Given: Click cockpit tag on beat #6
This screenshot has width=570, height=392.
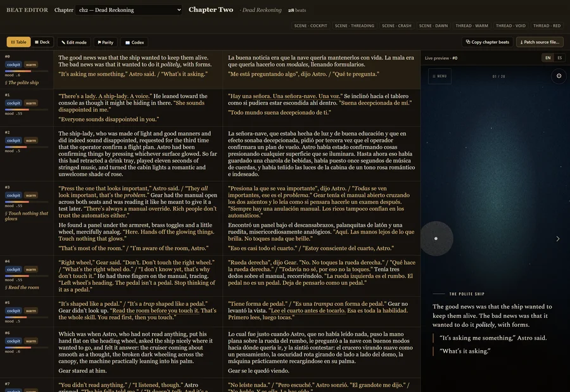Looking at the screenshot, I should [x=13, y=341].
